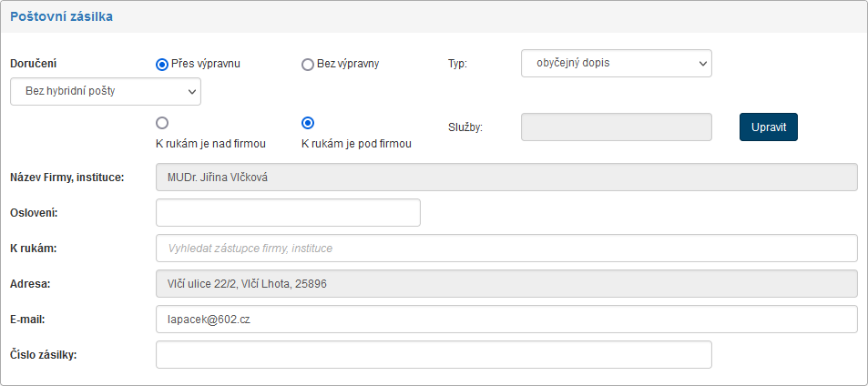Click the "K rukám:" field label

pyautogui.click(x=33, y=248)
